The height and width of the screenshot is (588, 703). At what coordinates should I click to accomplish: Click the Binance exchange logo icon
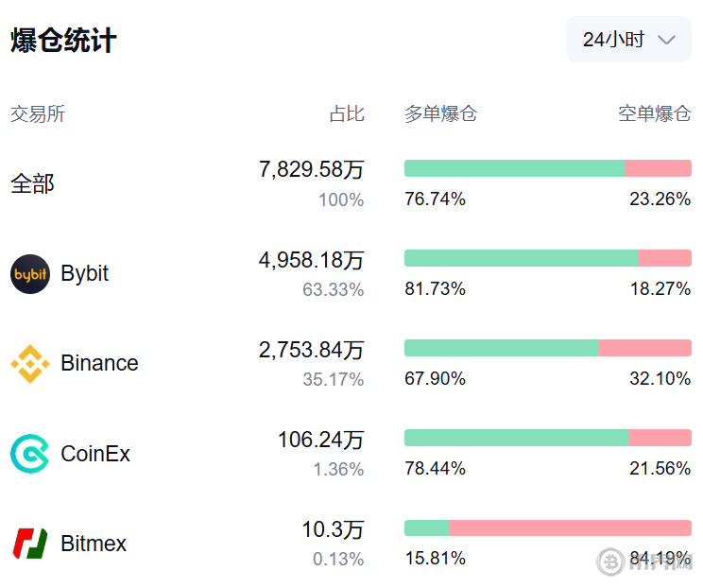(30, 364)
